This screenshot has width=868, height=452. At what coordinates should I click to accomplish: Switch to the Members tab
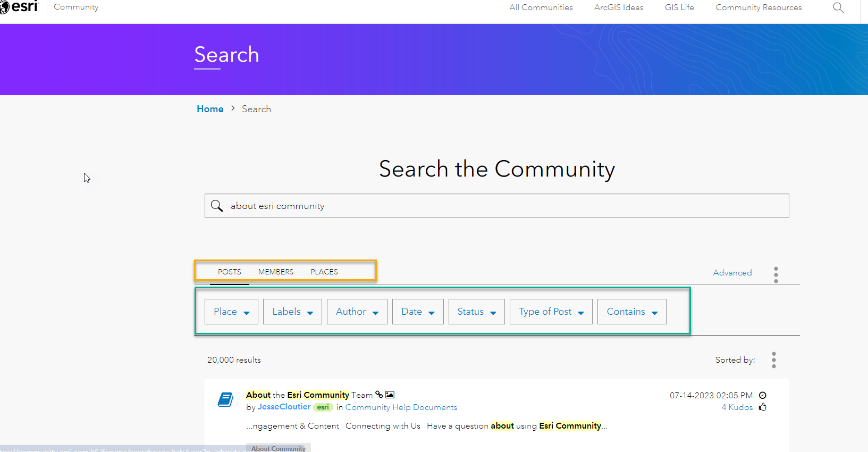pyautogui.click(x=276, y=272)
